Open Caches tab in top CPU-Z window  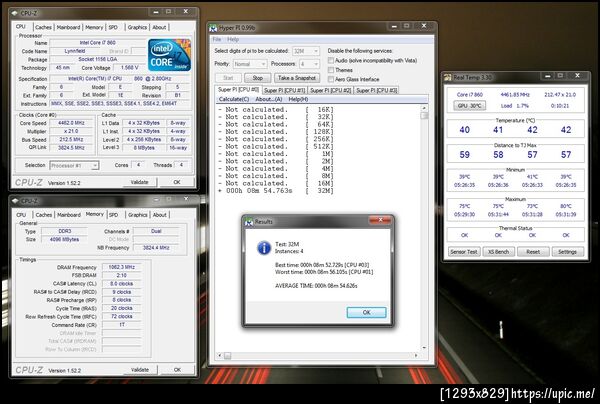click(x=43, y=27)
